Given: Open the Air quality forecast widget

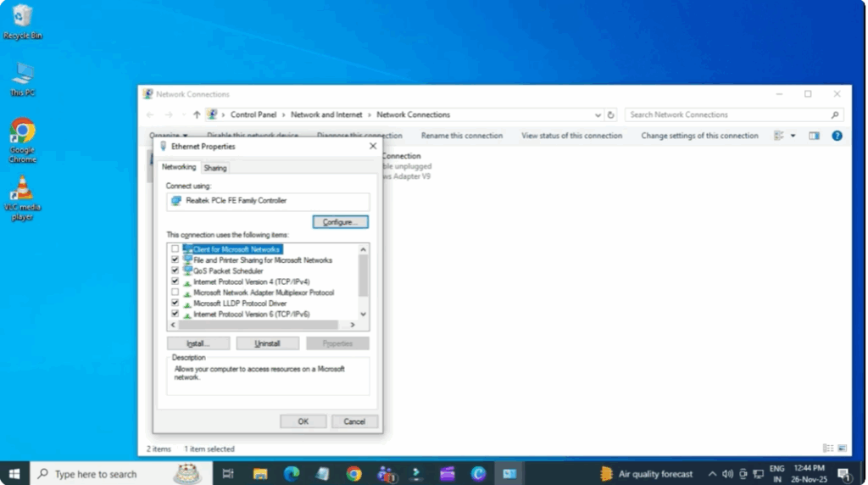Looking at the screenshot, I should coord(646,474).
